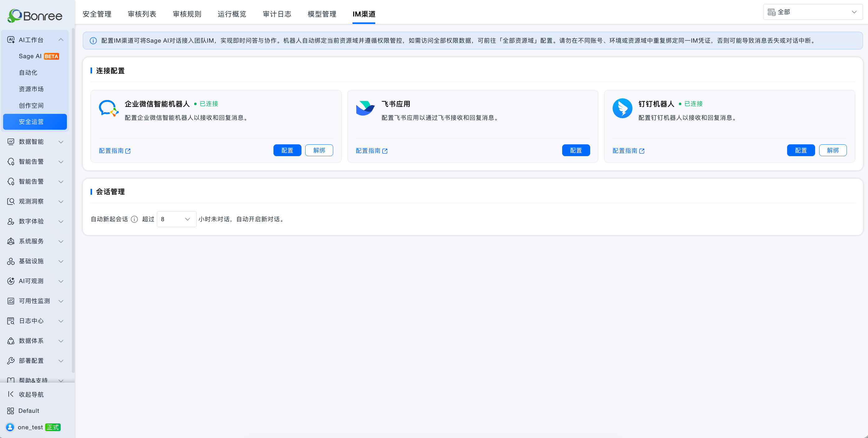Screen dimensions: 868x438
Task: Open 配置指南 link in 飞书应用 card
Action: [x=372, y=151]
